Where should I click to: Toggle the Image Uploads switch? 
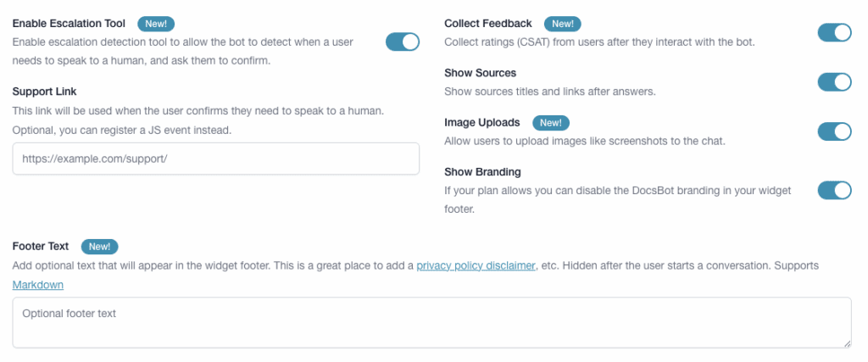point(833,131)
